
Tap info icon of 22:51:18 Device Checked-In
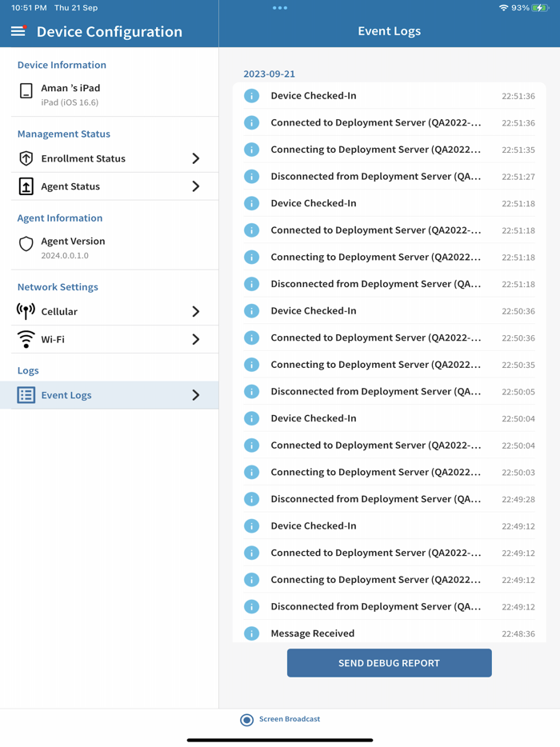click(x=252, y=203)
